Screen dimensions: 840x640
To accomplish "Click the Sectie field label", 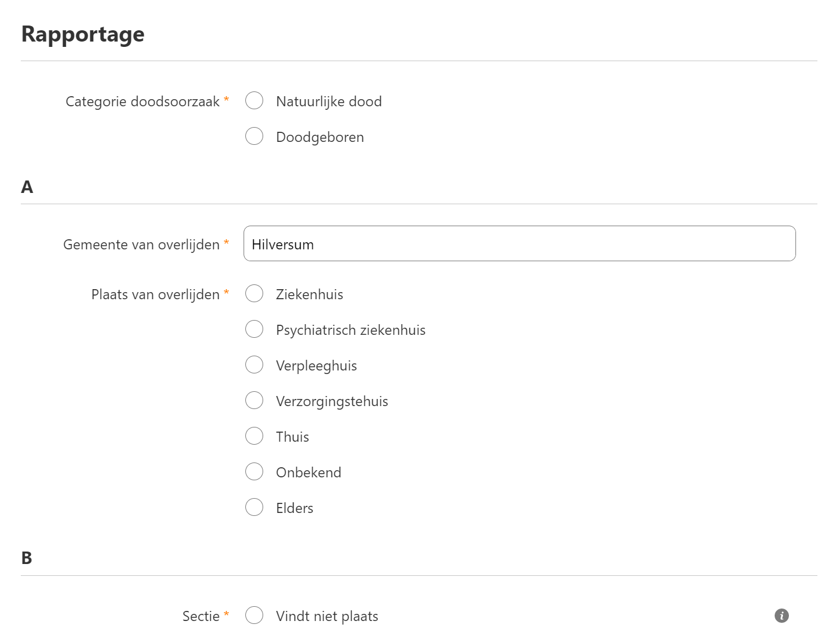I will pyautogui.click(x=201, y=616).
